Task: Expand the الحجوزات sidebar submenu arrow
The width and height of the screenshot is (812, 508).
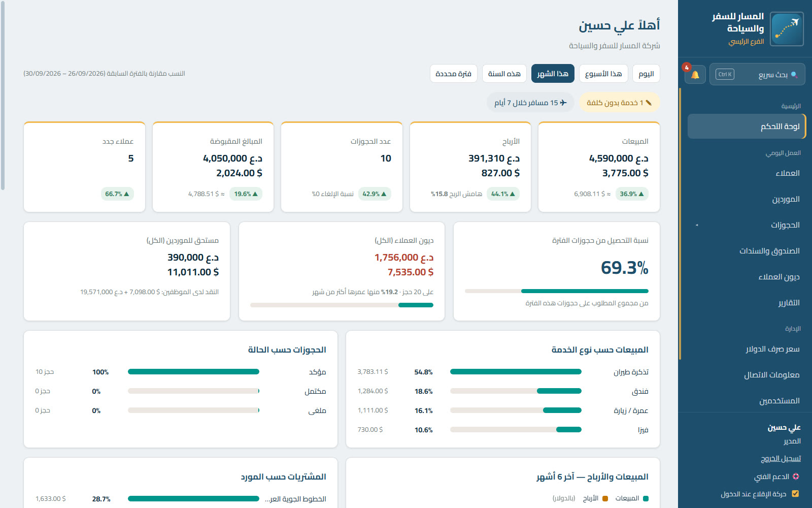Action: (697, 225)
